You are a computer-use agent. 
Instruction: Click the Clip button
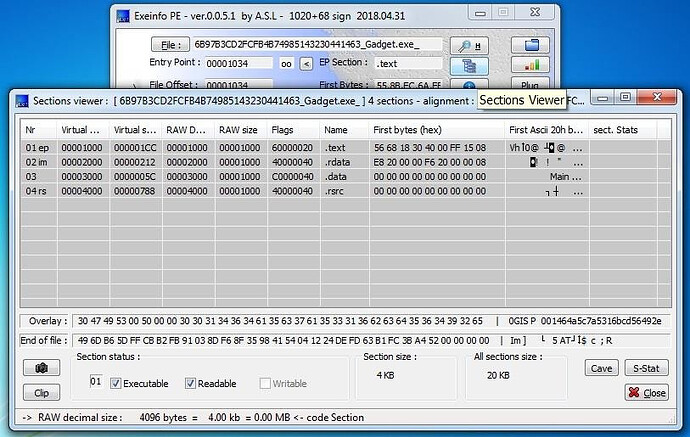[41, 393]
